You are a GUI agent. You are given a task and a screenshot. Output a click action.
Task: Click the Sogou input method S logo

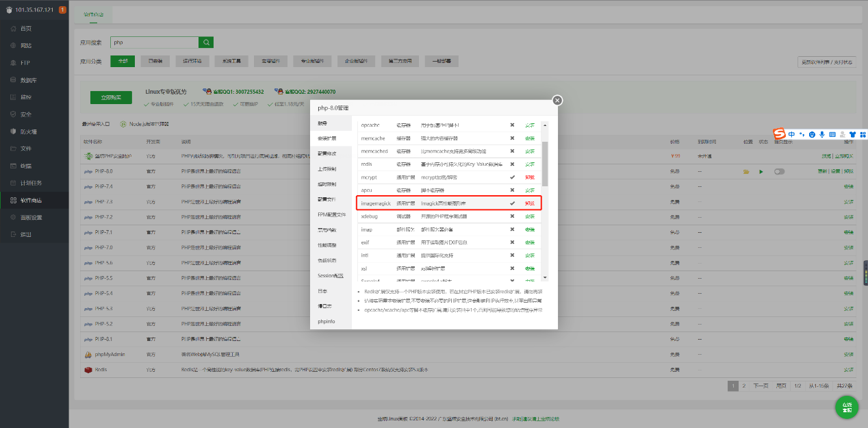coord(779,134)
